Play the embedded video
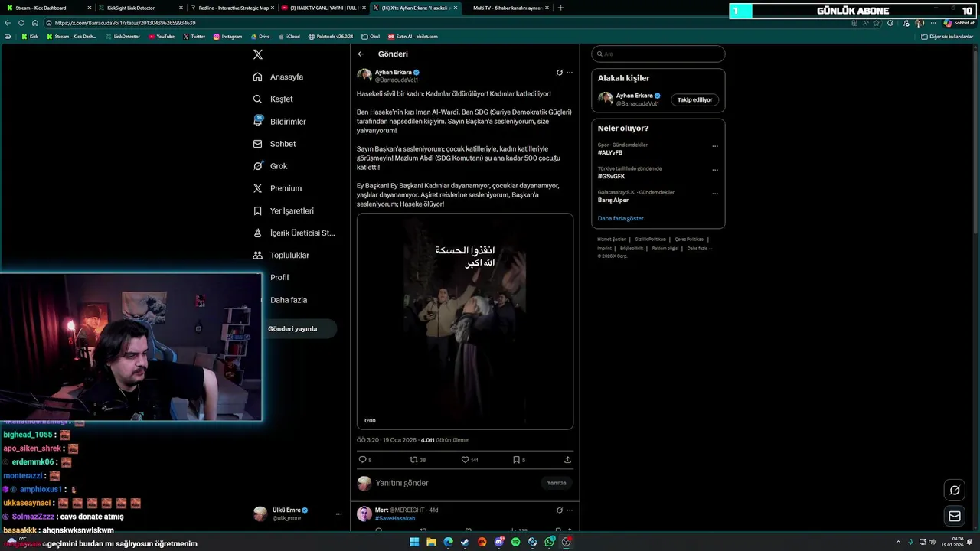Viewport: 980px width, 551px height. (x=465, y=321)
